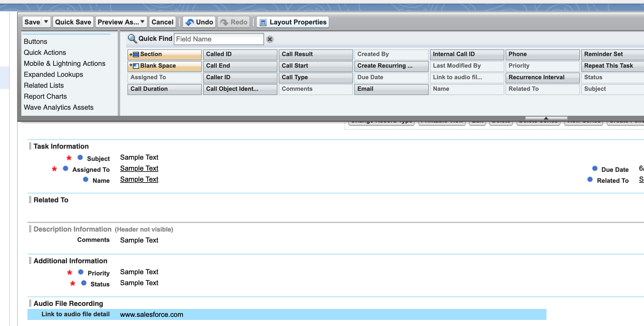
Task: Click Sample Text link for Assigned To
Action: (139, 168)
